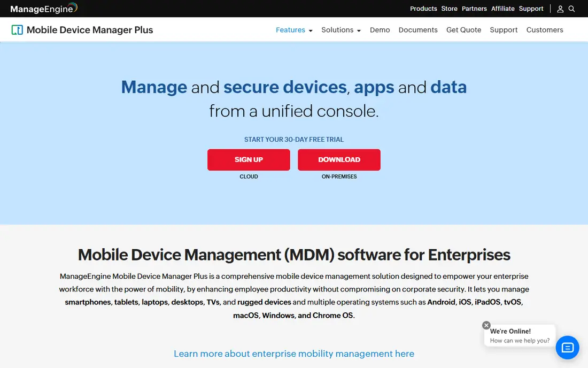Open Support in the product navbar
Image resolution: width=588 pixels, height=368 pixels.
click(x=503, y=29)
